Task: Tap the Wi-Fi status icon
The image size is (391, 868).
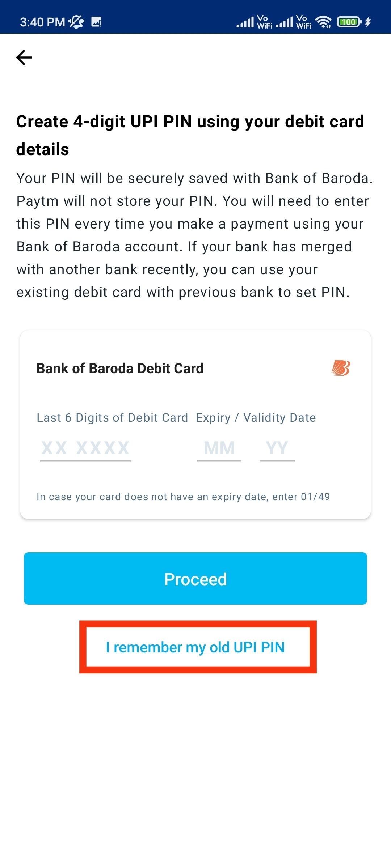Action: click(323, 22)
